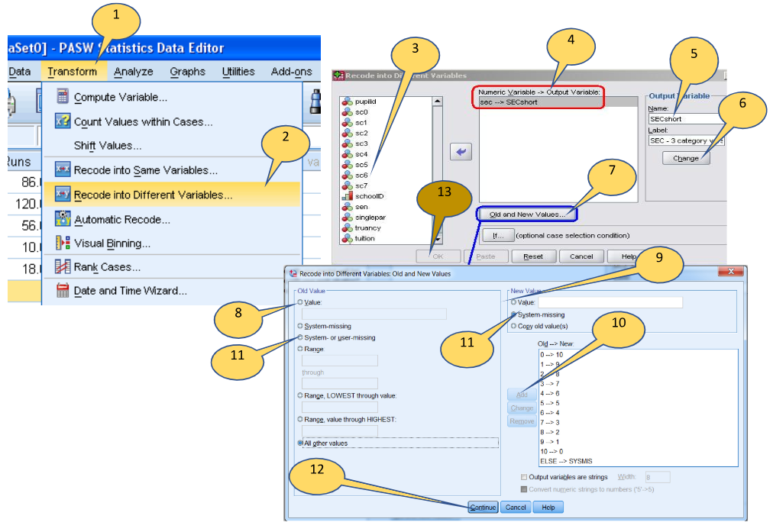Image resolution: width=773 pixels, height=532 pixels.
Task: Click the Recode into Same Variables icon
Action: 62,169
